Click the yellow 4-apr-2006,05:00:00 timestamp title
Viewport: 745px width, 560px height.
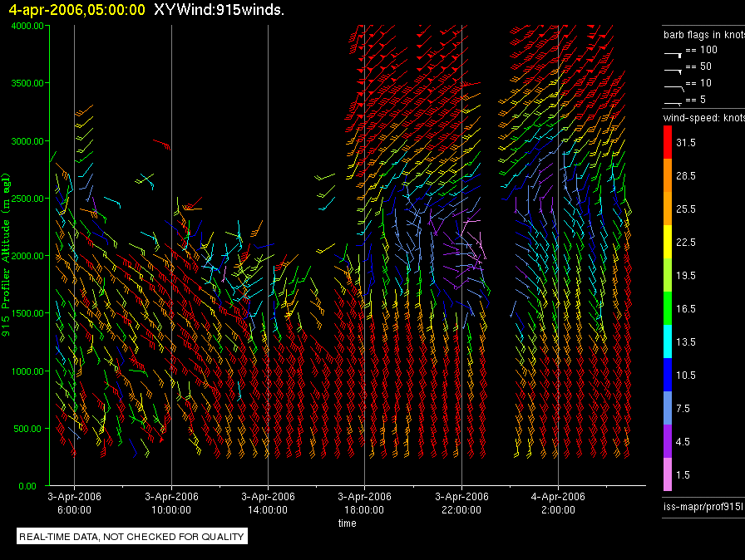coord(76,10)
